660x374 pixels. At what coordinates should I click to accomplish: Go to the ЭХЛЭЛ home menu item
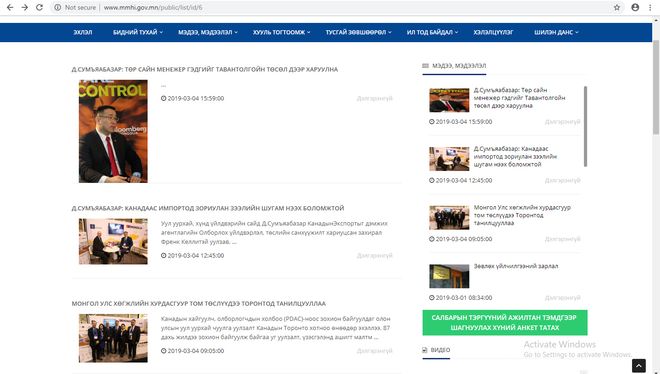click(82, 32)
